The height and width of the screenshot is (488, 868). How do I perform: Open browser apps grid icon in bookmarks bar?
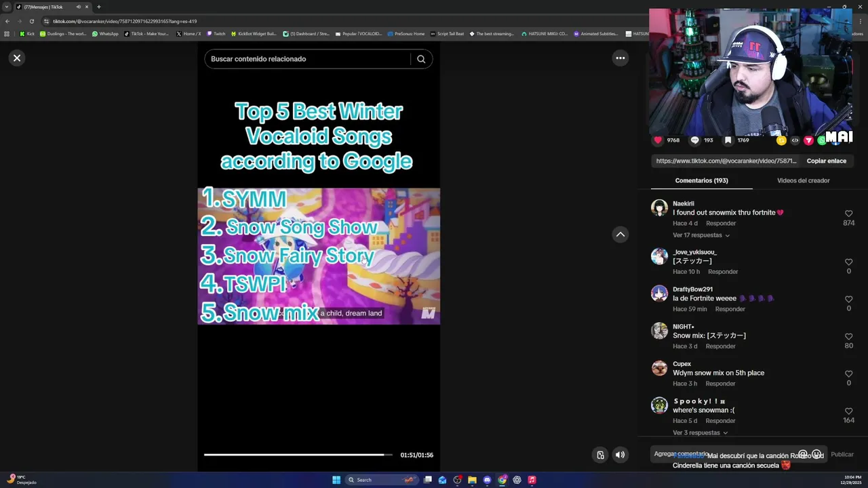coord(7,34)
